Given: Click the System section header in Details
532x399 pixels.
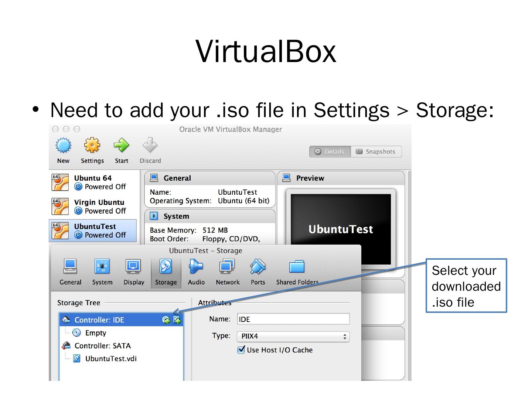Looking at the screenshot, I should click(210, 216).
